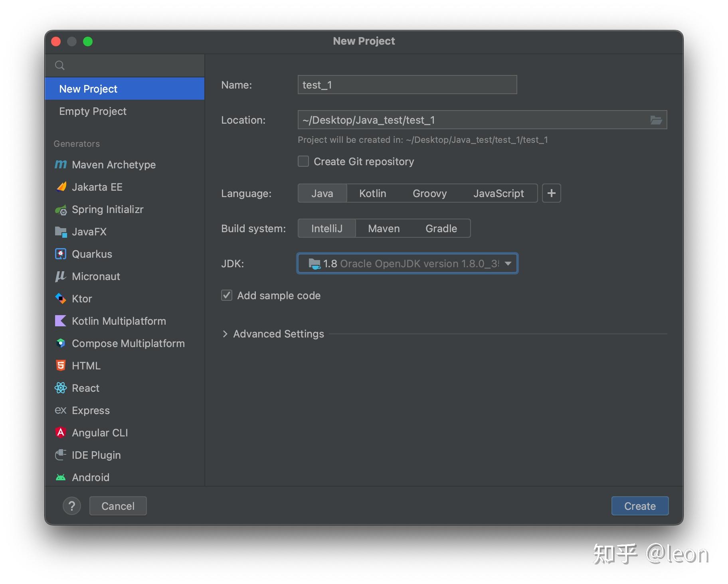Click the Create button

[639, 506]
